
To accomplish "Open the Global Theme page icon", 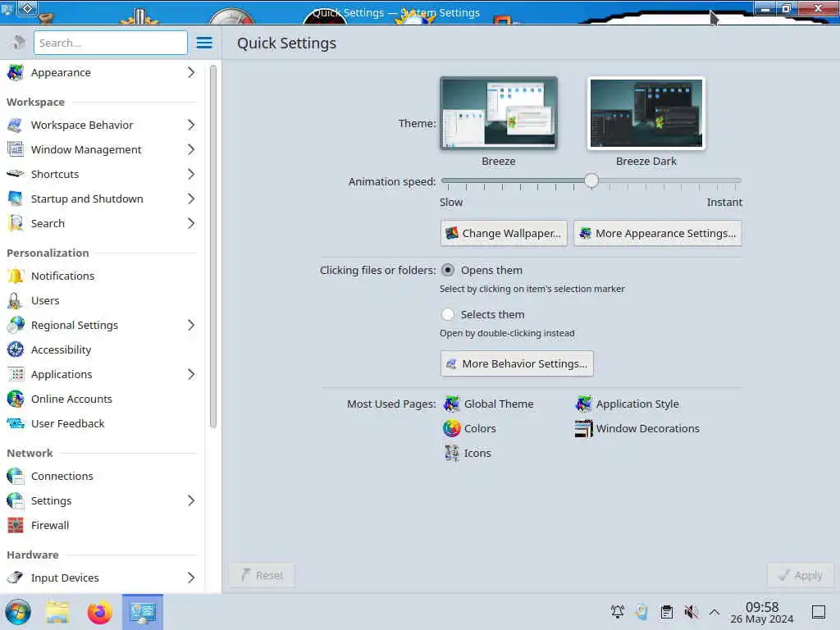I will 452,404.
